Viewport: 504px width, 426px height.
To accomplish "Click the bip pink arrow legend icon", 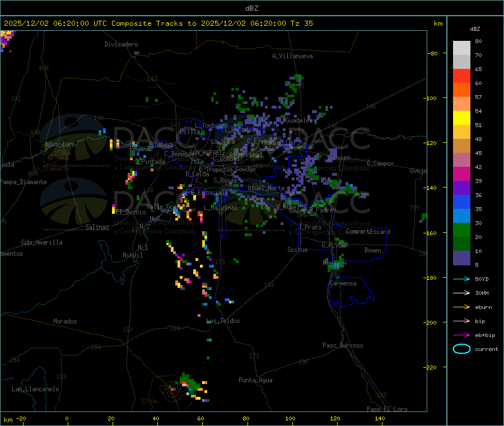I will coord(461,321).
